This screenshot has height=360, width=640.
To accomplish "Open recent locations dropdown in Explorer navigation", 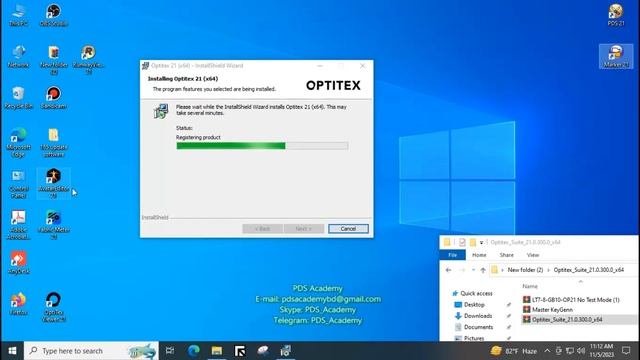I will pyautogui.click(x=473, y=270).
